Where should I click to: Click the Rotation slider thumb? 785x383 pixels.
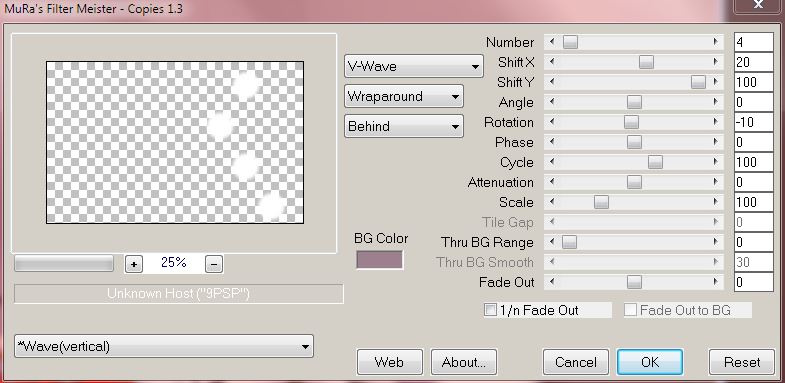tap(631, 122)
